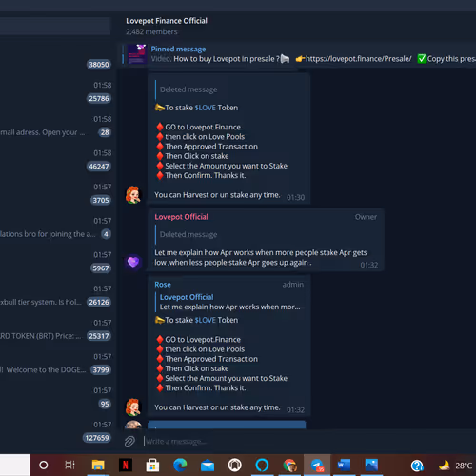The image size is (476, 476).
Task: Open Netflix from the taskbar
Action: pyautogui.click(x=126, y=466)
